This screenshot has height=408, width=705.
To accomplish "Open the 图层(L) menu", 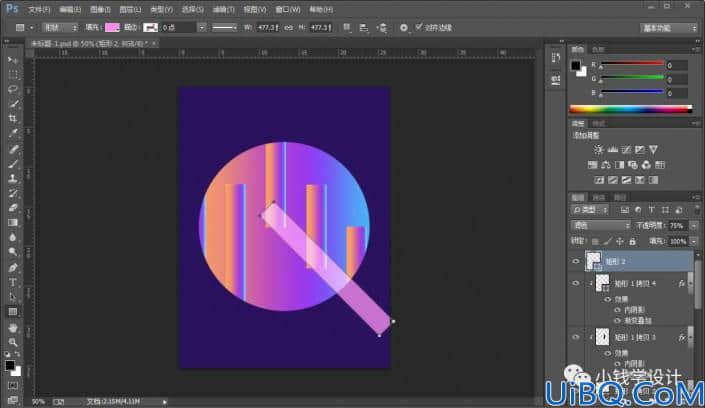I will (x=130, y=9).
